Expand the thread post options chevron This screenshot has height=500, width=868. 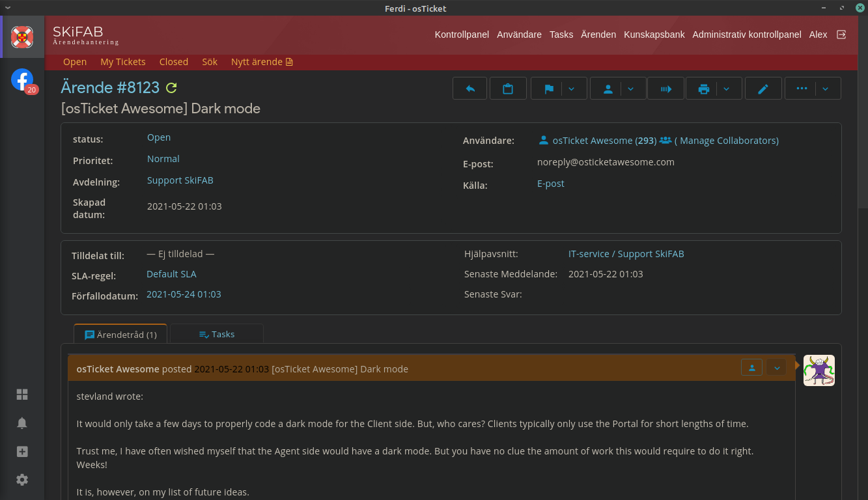coord(776,368)
